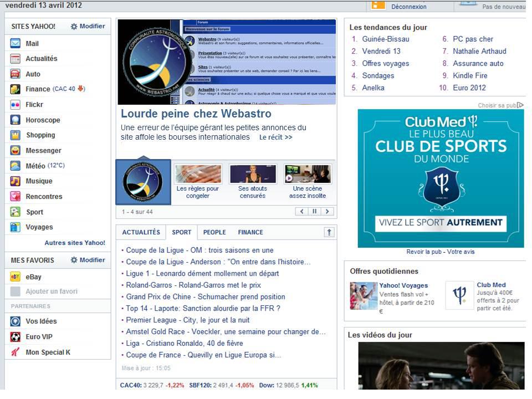Click the Sport icon
Viewport: 532px width, 399px height.
(16, 212)
